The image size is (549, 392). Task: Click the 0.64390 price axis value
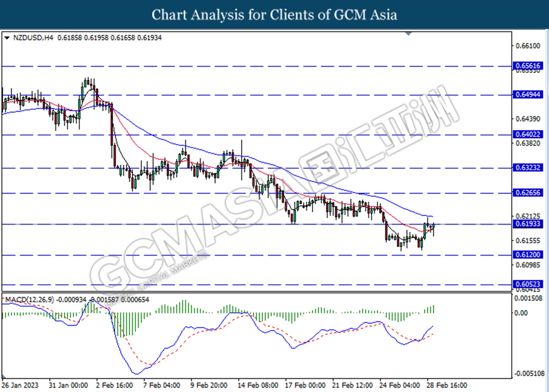(x=528, y=119)
